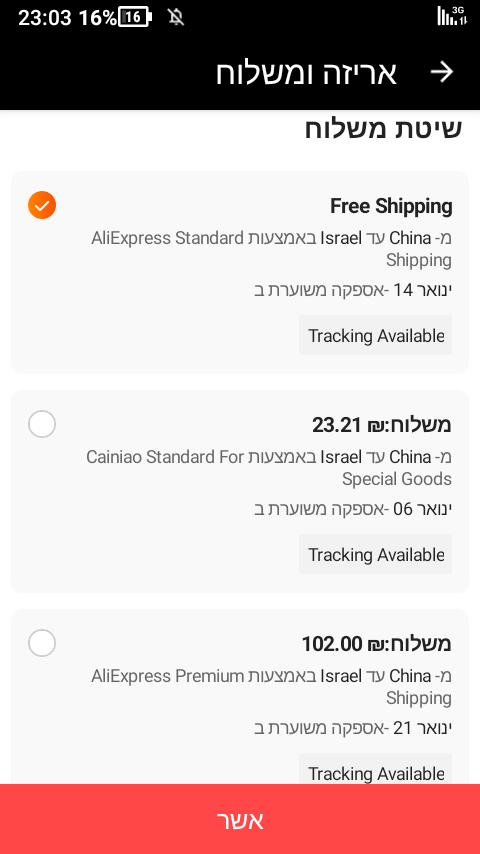
Task: Select the Free Shipping radio option
Action: pos(42,205)
